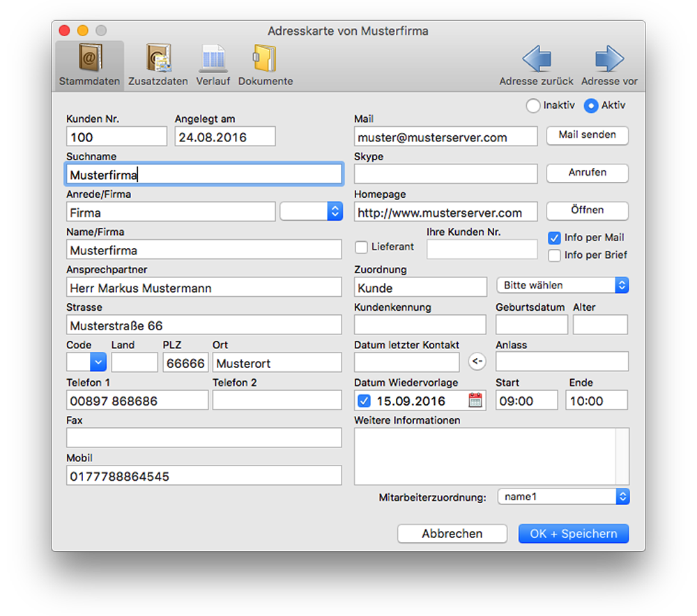Click the Datum letzter Kontakt field
This screenshot has height=616, width=697.
click(x=407, y=362)
